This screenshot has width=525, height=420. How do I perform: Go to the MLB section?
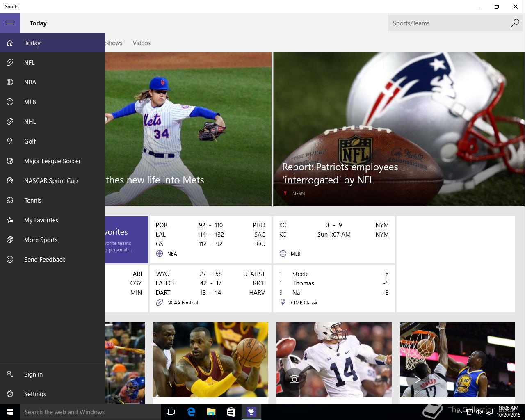52,102
